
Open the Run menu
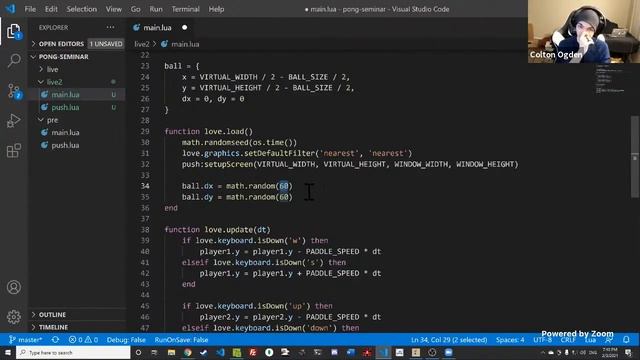pos(156,9)
